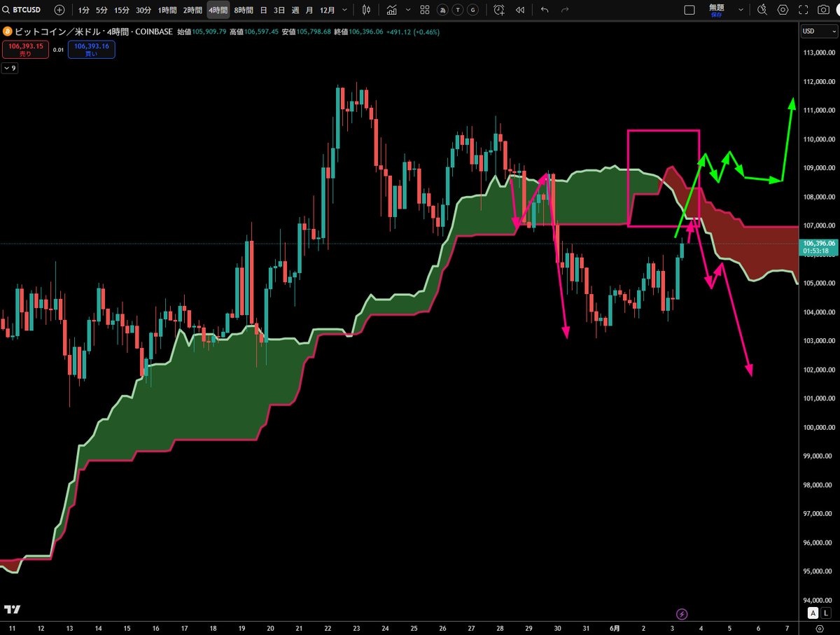Select the 15分 timeframe
840x635 pixels.
(x=122, y=10)
